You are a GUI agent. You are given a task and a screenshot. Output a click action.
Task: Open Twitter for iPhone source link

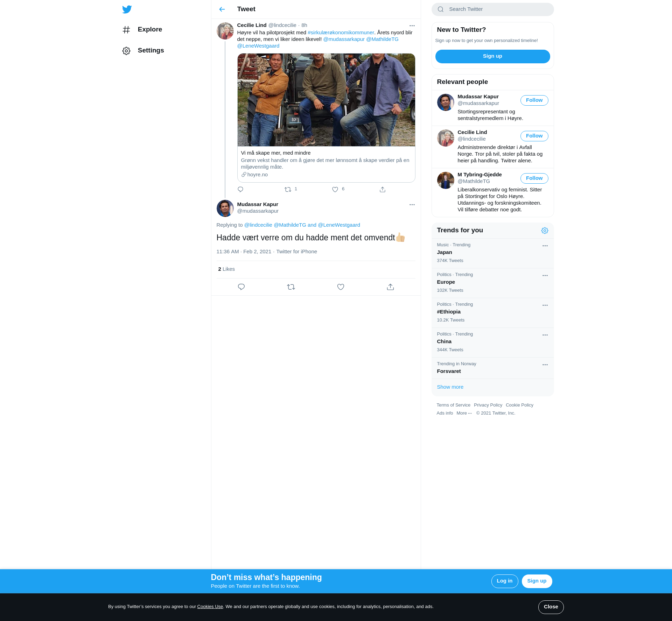pos(296,252)
